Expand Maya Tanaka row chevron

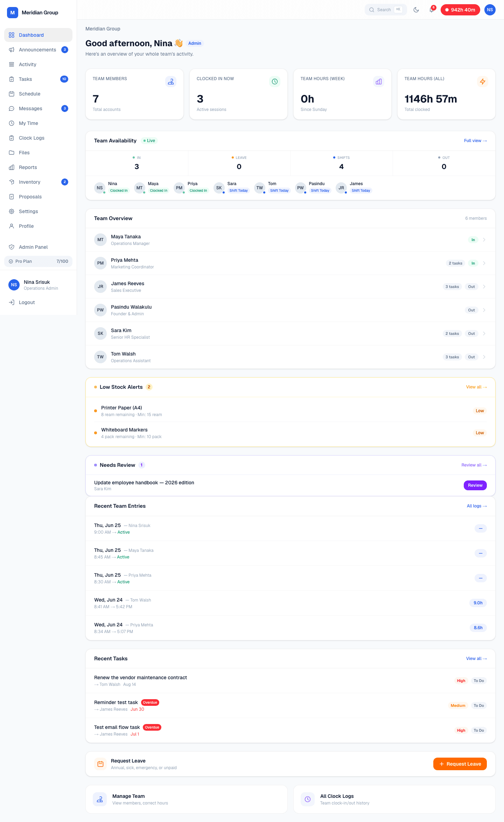[484, 240]
